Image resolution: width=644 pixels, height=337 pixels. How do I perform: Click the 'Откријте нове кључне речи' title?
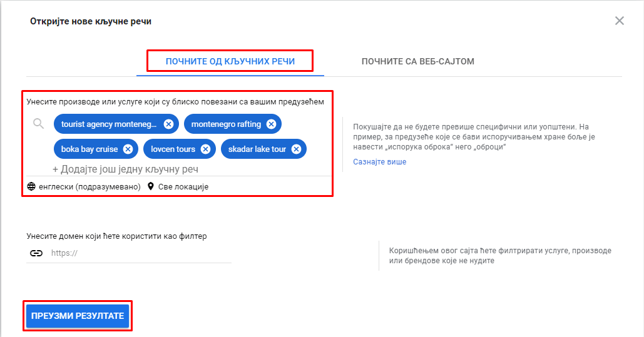click(x=91, y=21)
